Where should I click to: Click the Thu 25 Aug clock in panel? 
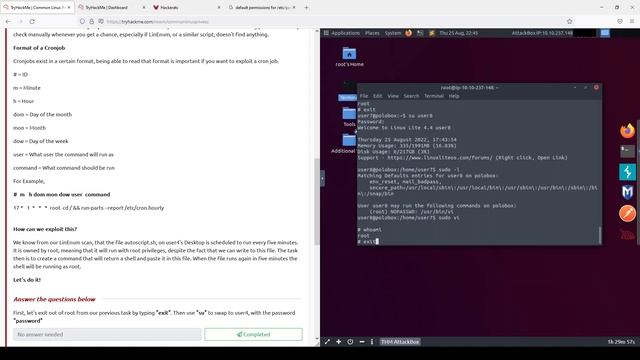[x=458, y=33]
